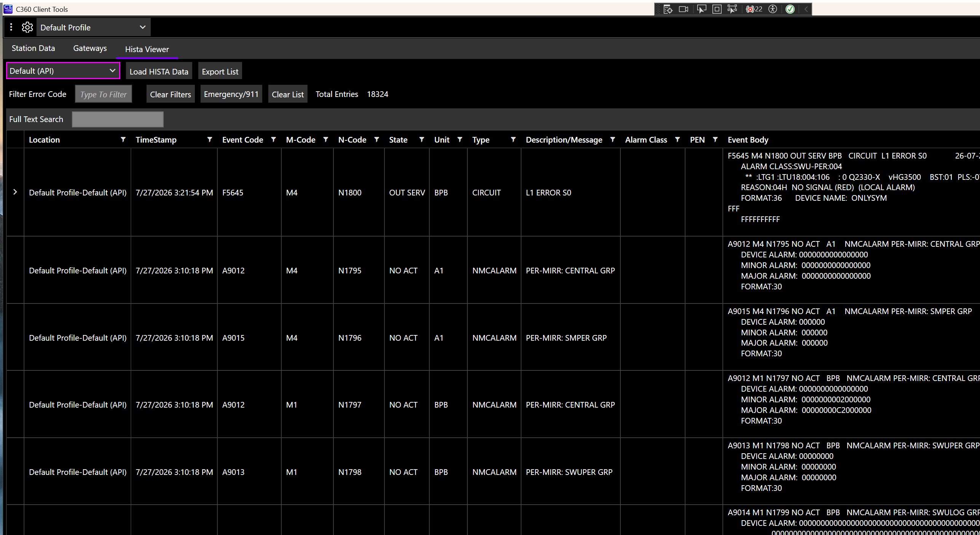Screen dimensions: 980x535
Task: Switch to the Gateways tab
Action: pyautogui.click(x=90, y=48)
